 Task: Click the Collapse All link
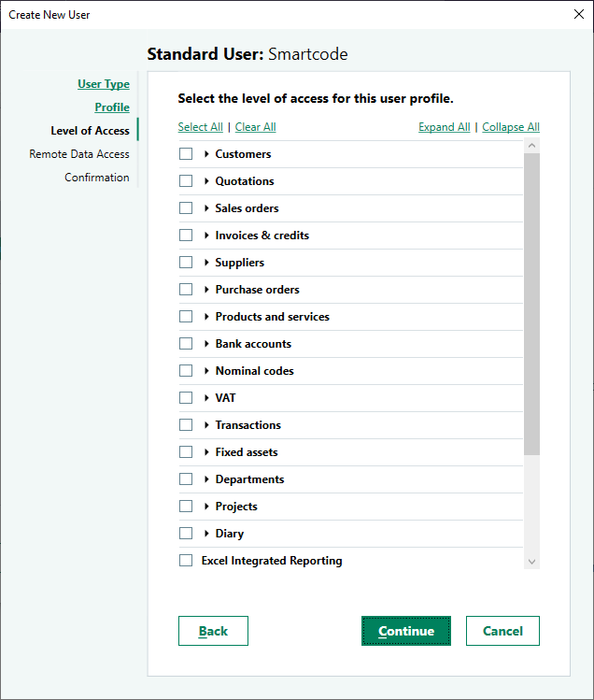[511, 127]
